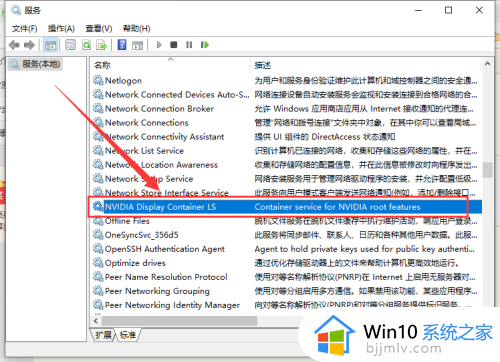Click the NVIDIA description cell 'Container service for NVIDIA root features'
Image resolution: width=500 pixels, height=362 pixels.
click(x=337, y=207)
